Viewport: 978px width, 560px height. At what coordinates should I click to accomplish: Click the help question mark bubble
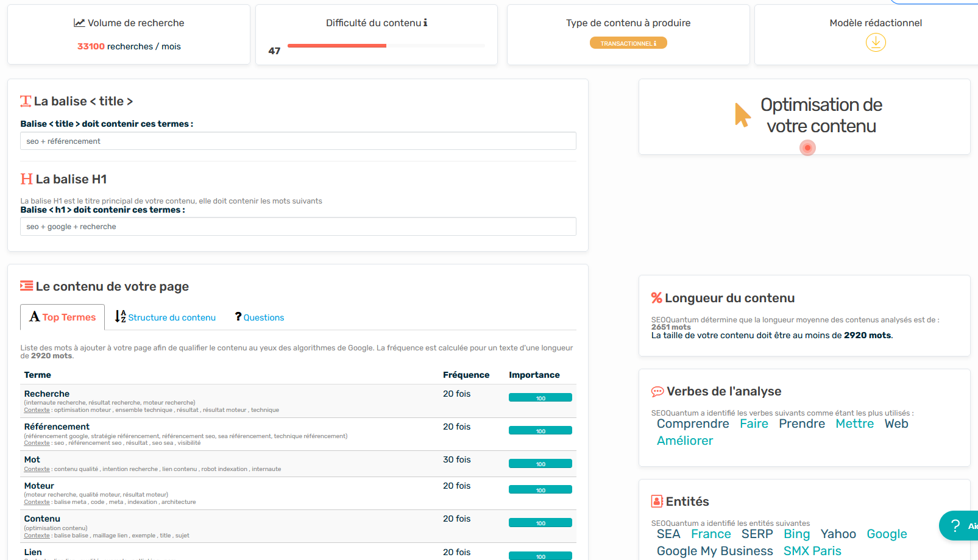click(x=955, y=525)
